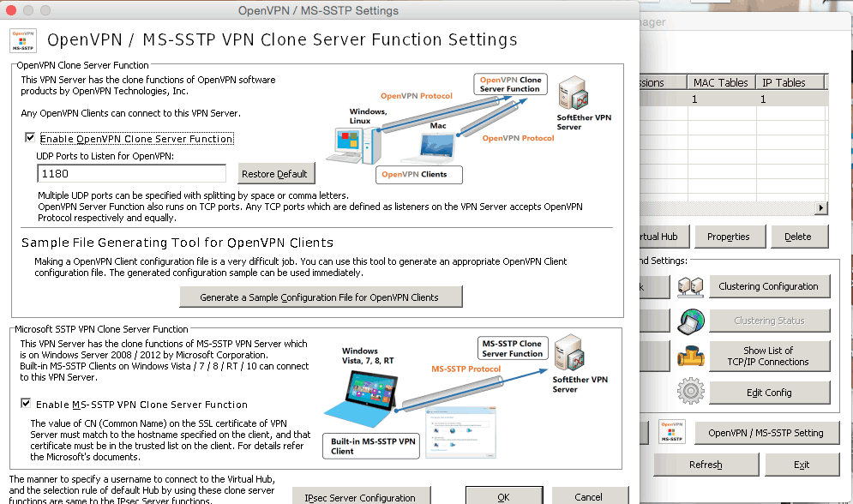Click the SoftEther VPN Server icon in OpenVPN diagram
The image size is (853, 504).
[574, 93]
